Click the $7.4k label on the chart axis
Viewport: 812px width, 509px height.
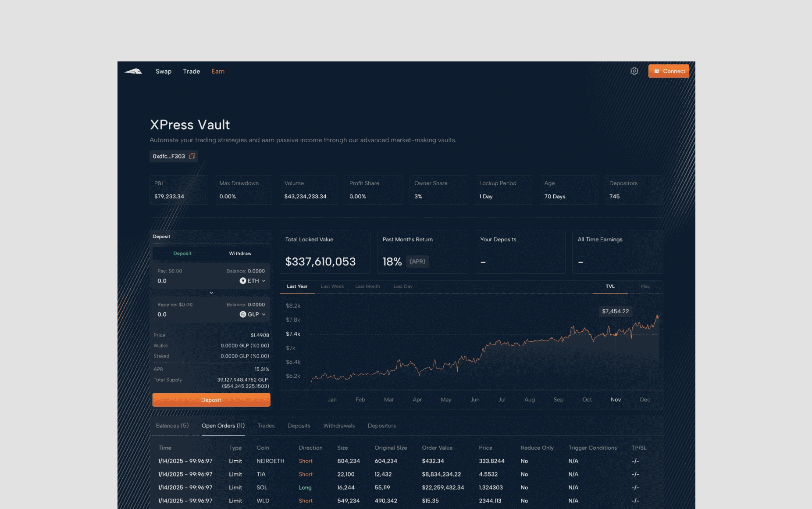coord(293,334)
